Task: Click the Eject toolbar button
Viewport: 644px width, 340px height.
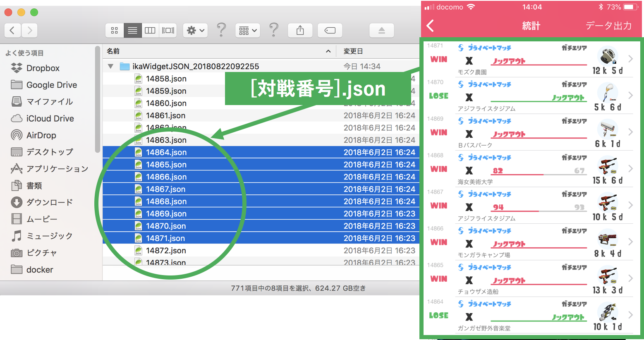Action: pos(381,30)
